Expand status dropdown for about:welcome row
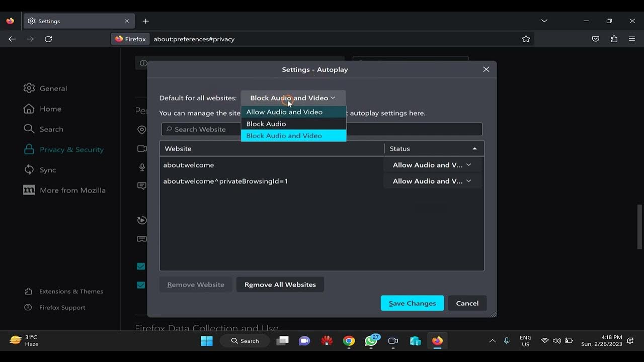 (432, 165)
